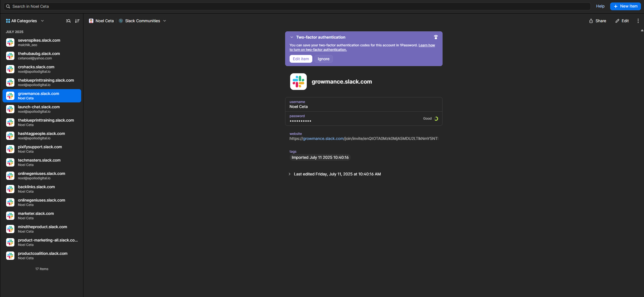The image size is (644, 297).
Task: Click Slack icon for hashtagpeople.slack.com
Action: tap(10, 136)
